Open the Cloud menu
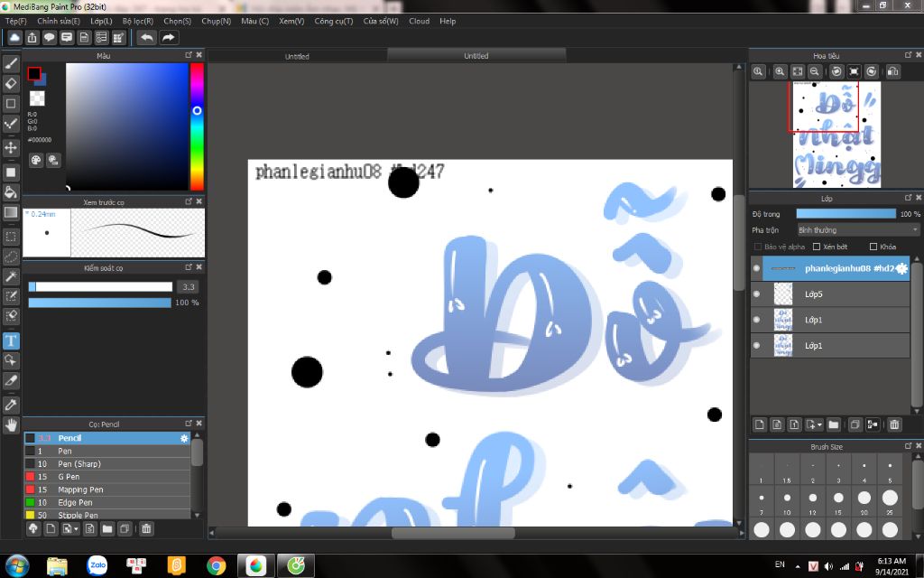 point(419,21)
